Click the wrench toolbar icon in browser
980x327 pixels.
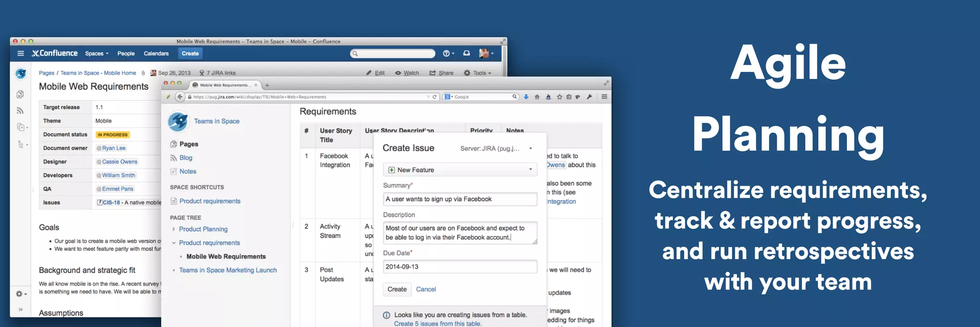coord(590,97)
